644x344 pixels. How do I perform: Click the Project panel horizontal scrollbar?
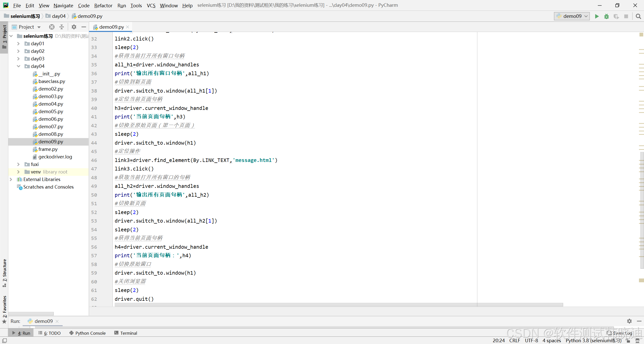(x=31, y=314)
